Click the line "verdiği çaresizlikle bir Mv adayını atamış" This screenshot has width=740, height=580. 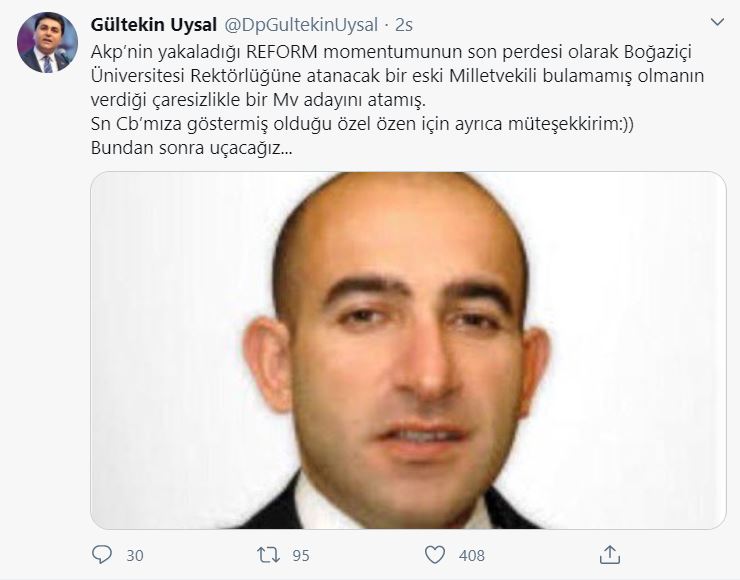[x=258, y=100]
